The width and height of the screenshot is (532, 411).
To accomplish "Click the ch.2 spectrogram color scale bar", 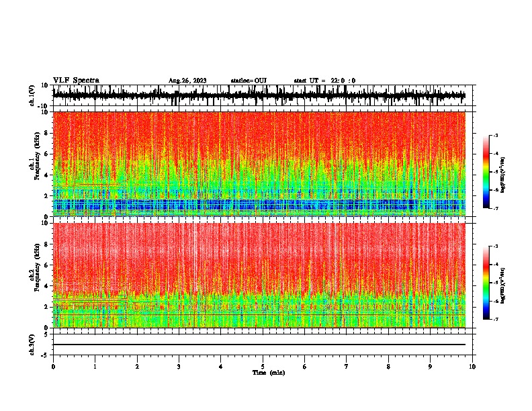I will click(486, 283).
